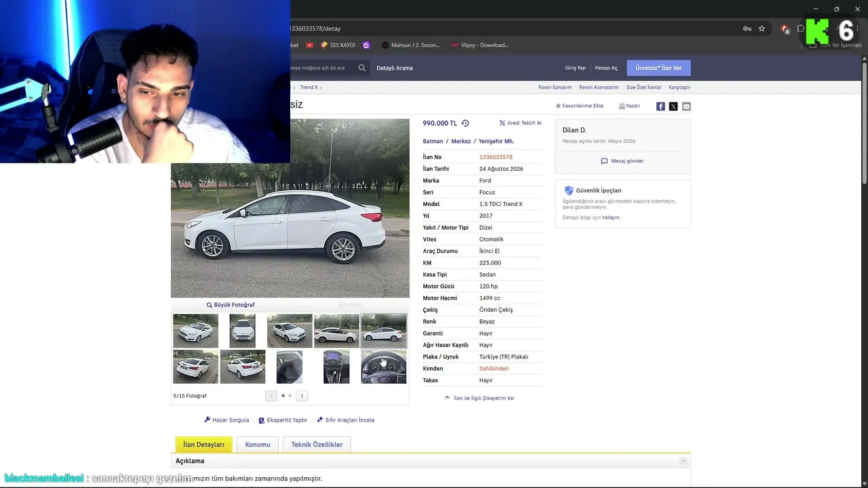Open the Trend X breadcrumb
The width and height of the screenshot is (868, 488).
click(309, 87)
